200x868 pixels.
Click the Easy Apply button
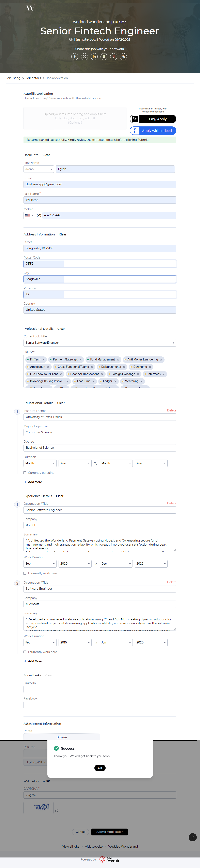click(x=153, y=119)
